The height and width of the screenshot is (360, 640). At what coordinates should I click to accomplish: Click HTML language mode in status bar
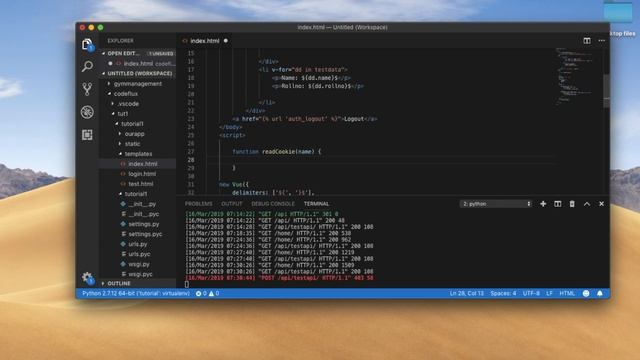(x=567, y=293)
